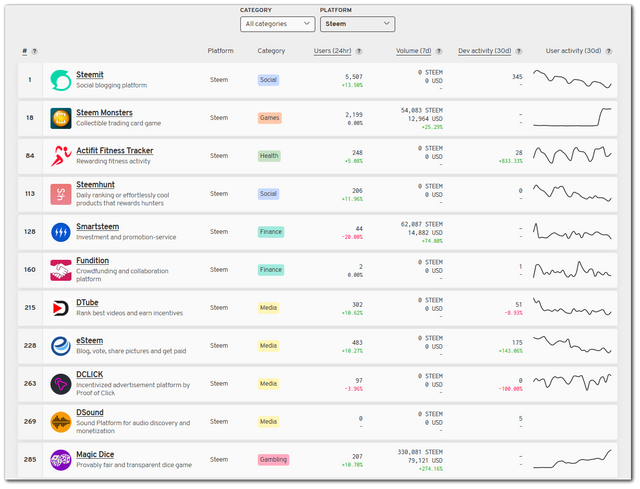Click the Games tag in Steem Monsters row
The image size is (640, 489).
269,118
